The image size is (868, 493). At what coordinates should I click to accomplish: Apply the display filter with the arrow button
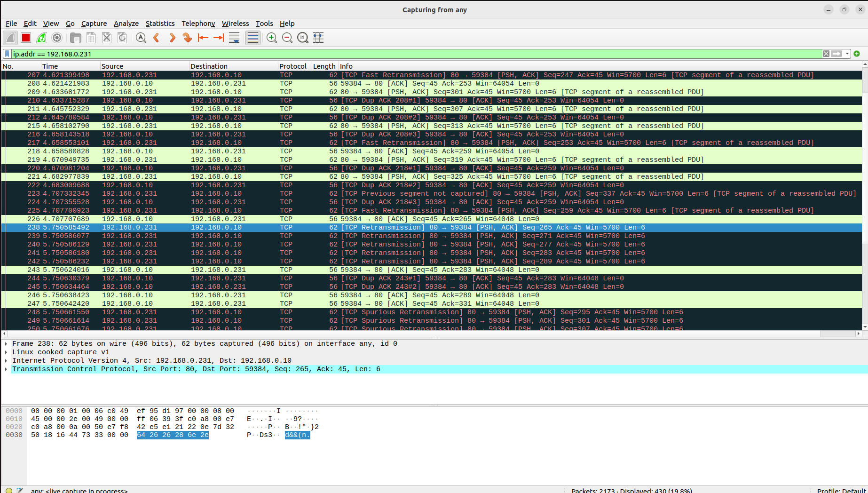tap(836, 54)
